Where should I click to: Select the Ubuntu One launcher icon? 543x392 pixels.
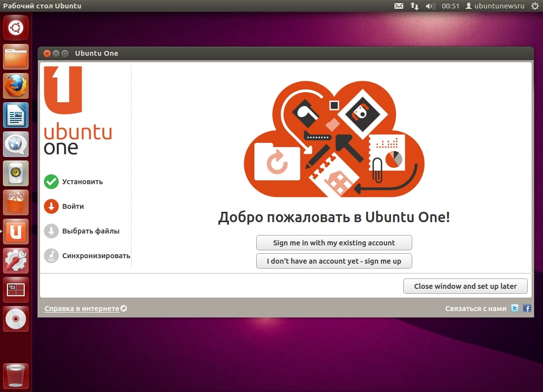[x=16, y=232]
